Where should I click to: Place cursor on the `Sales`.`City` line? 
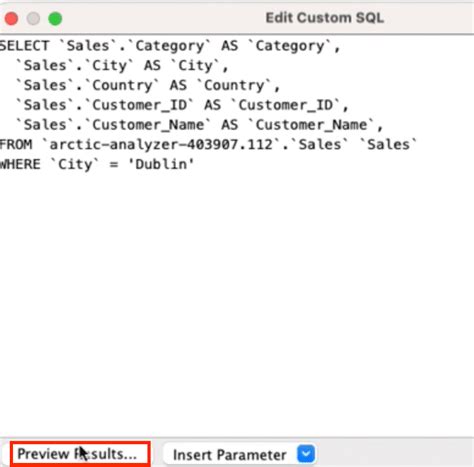coord(122,66)
